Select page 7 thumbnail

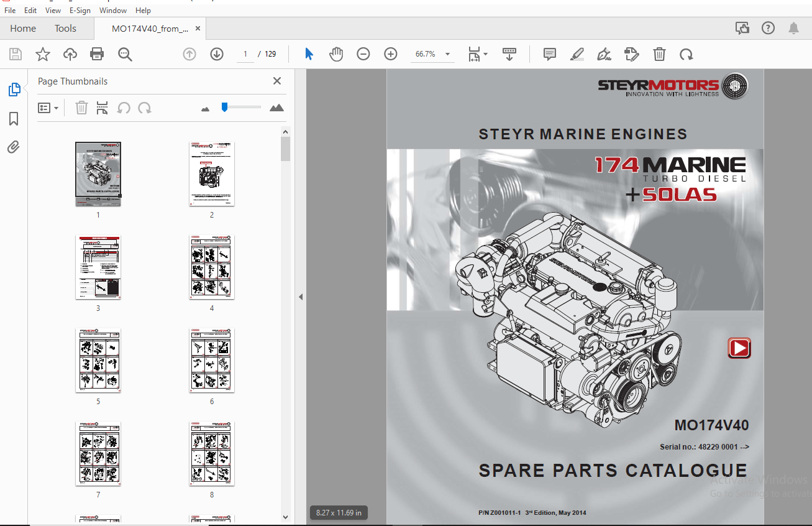click(98, 453)
